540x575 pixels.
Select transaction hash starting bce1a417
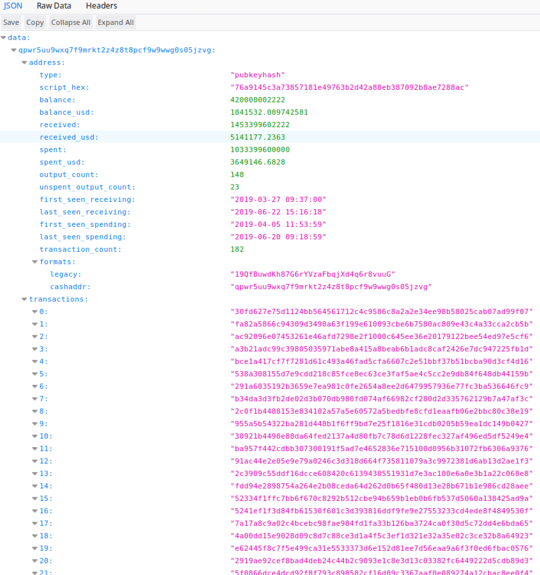(x=382, y=362)
